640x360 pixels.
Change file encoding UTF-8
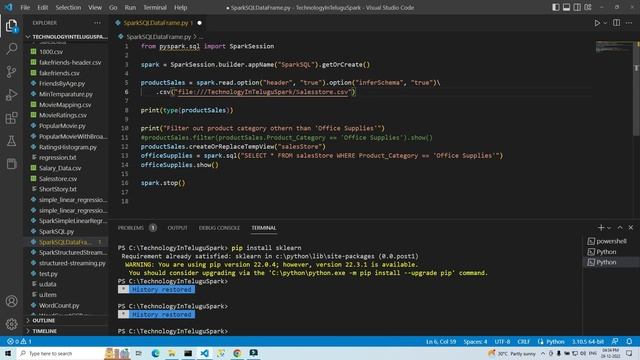(x=502, y=342)
